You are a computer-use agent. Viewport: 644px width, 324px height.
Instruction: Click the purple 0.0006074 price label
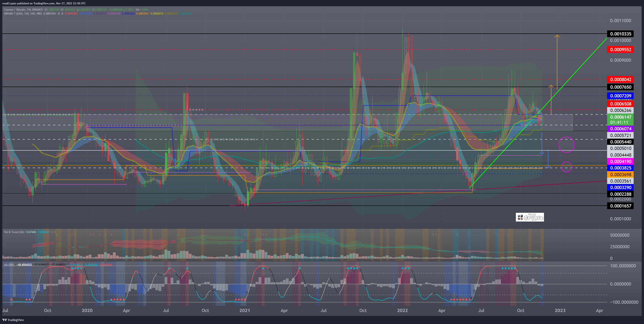[620, 129]
